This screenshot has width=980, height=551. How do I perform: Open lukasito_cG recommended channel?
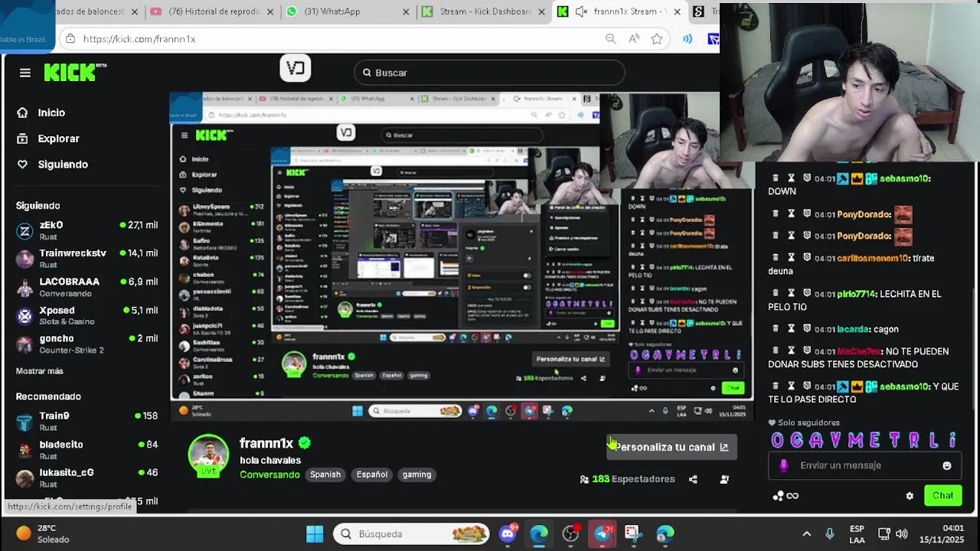tap(87, 478)
